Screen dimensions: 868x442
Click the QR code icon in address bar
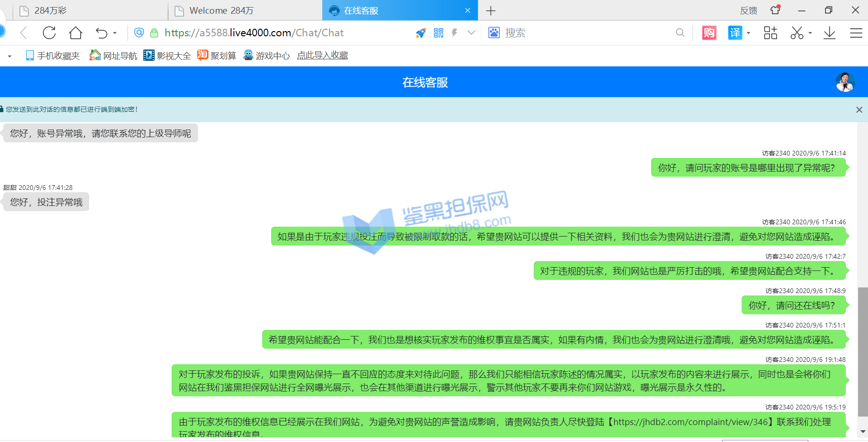[x=438, y=33]
